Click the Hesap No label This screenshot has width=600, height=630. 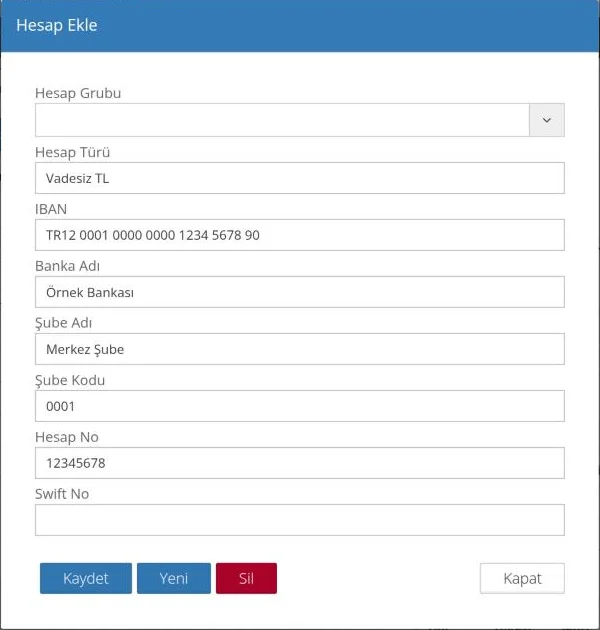pyautogui.click(x=67, y=438)
